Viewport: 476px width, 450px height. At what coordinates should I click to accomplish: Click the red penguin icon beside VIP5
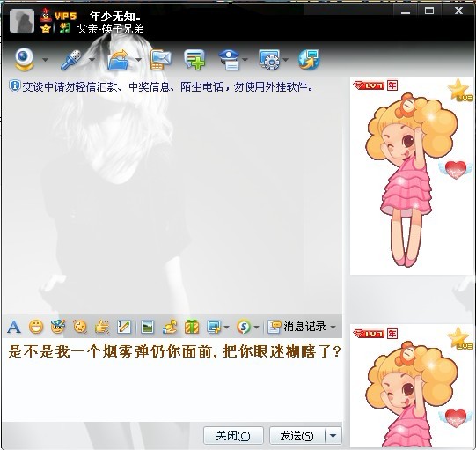pyautogui.click(x=46, y=14)
